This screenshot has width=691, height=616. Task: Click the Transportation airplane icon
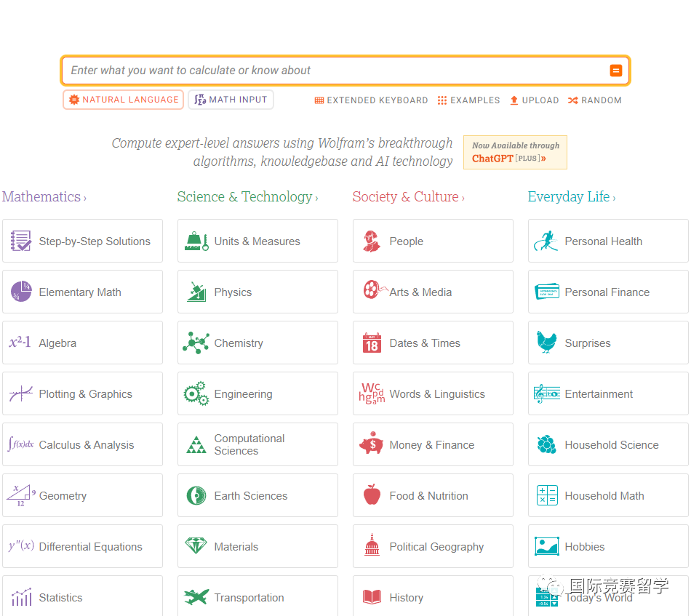[x=196, y=597]
